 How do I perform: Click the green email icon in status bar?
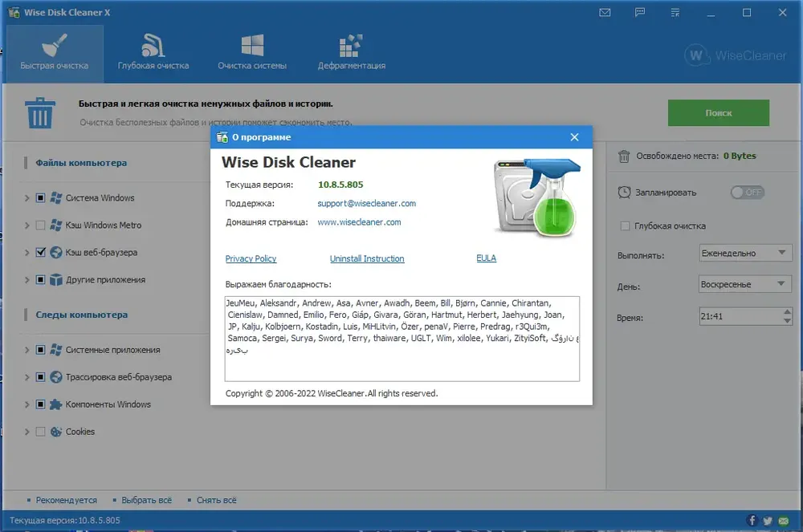tap(784, 521)
